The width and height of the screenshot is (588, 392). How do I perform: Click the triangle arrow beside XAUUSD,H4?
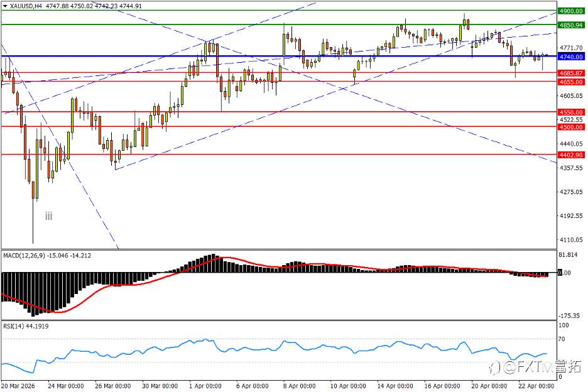pos(5,6)
